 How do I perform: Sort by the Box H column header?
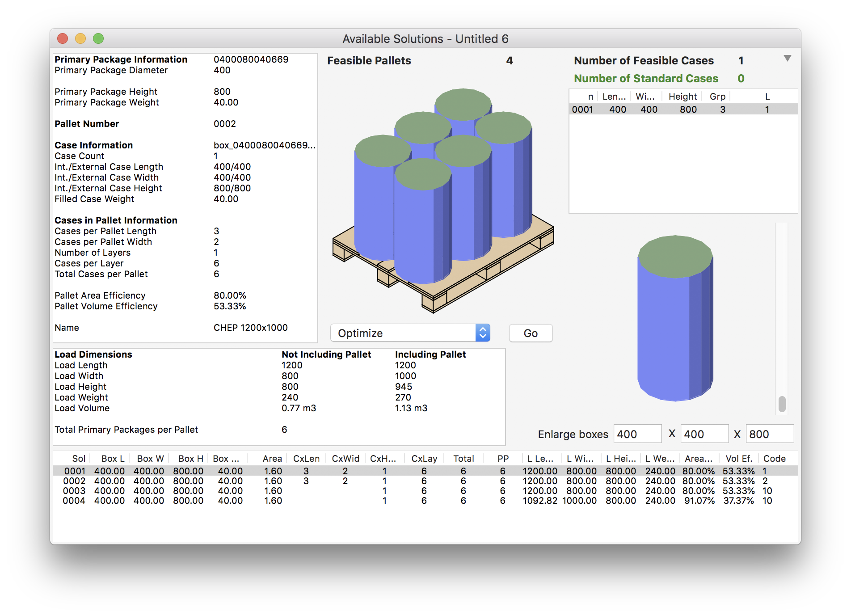(190, 459)
